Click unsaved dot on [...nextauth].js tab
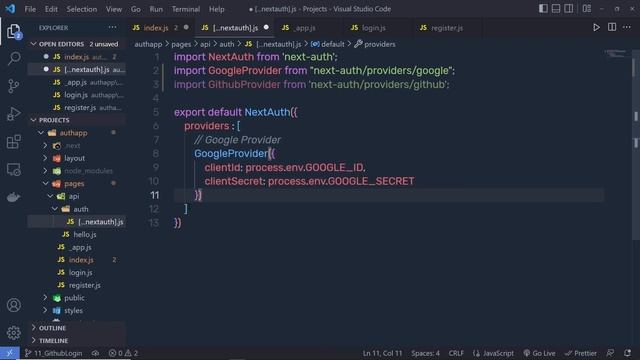 266,27
